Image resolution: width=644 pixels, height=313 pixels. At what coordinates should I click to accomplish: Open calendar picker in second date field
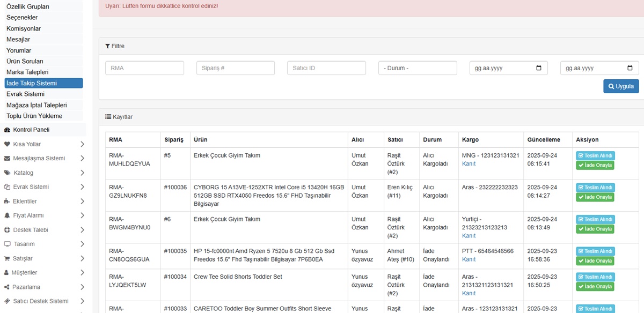[x=630, y=69]
